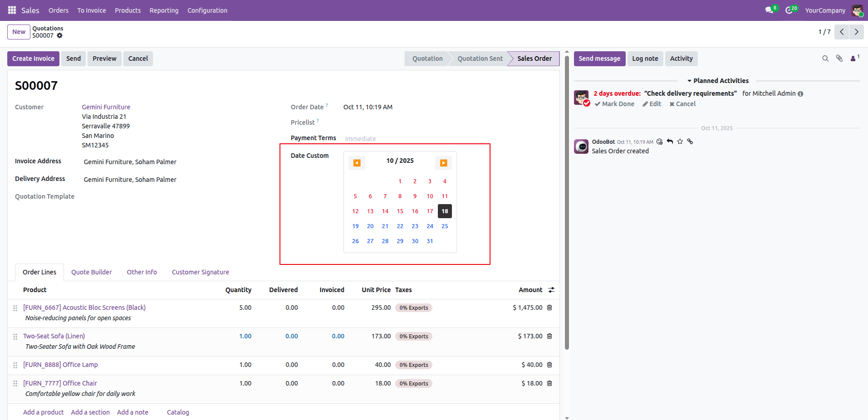Open the Gemini Furniture customer link
868x420 pixels.
click(106, 107)
